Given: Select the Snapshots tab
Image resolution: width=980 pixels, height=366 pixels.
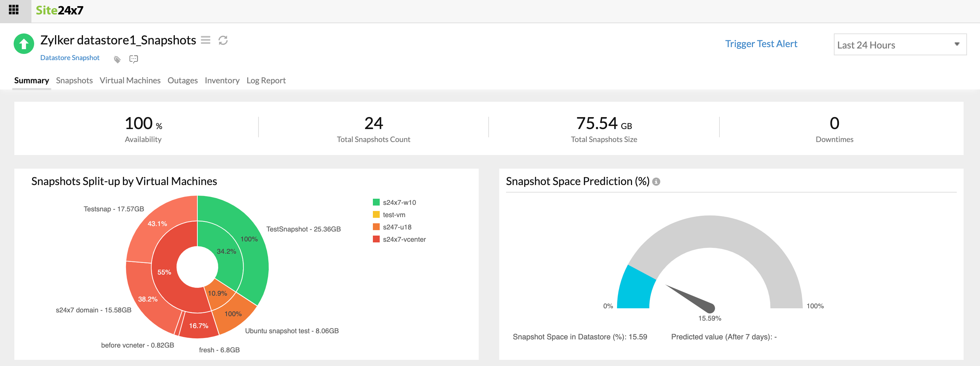Looking at the screenshot, I should (74, 80).
